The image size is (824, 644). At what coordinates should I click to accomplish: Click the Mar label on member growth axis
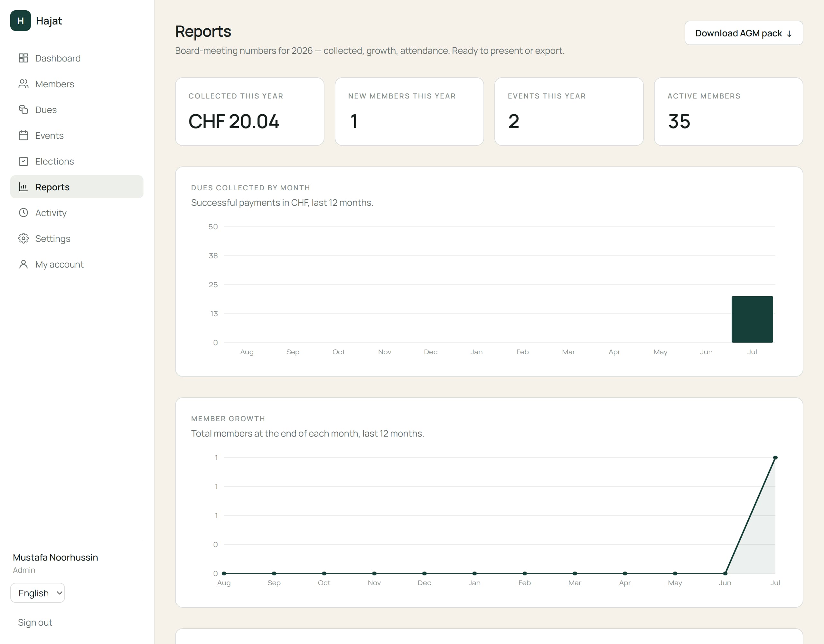tap(575, 583)
